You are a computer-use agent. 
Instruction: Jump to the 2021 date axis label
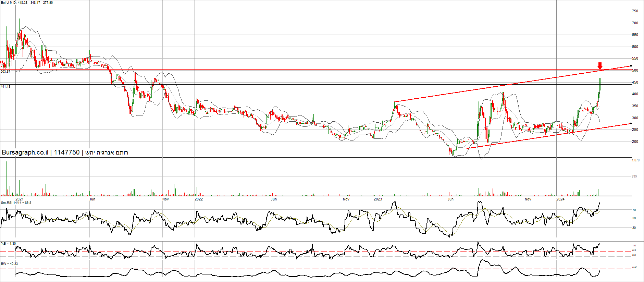tap(20, 199)
